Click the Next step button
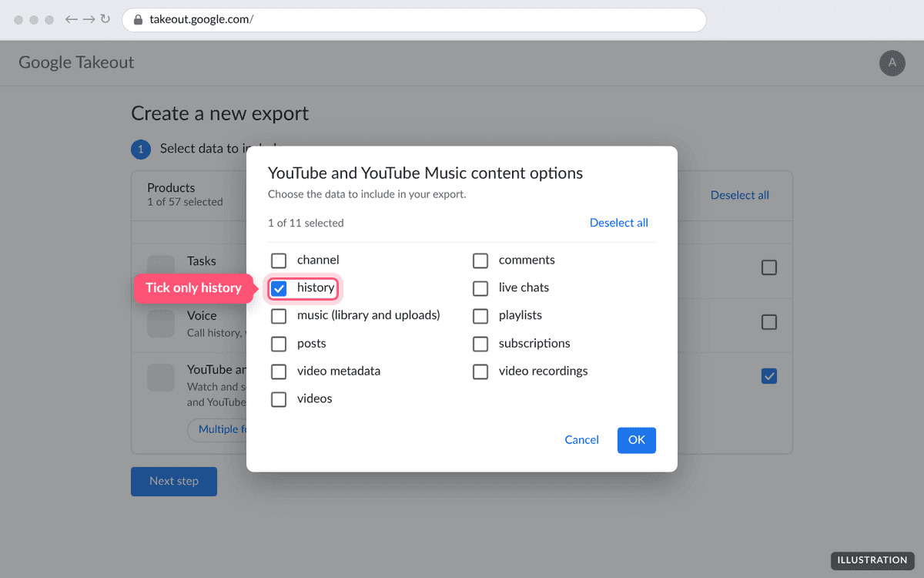Image resolution: width=924 pixels, height=578 pixels. coord(174,481)
